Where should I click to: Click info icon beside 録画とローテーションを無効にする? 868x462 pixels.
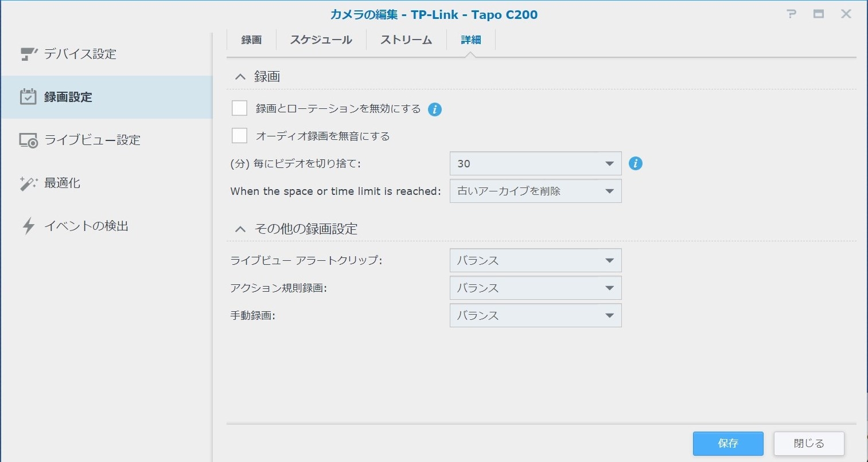(x=435, y=109)
